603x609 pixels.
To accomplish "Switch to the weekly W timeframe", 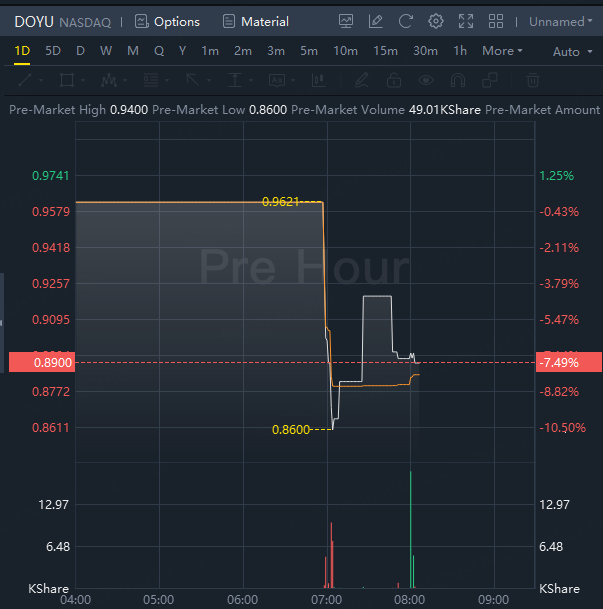I will 106,51.
